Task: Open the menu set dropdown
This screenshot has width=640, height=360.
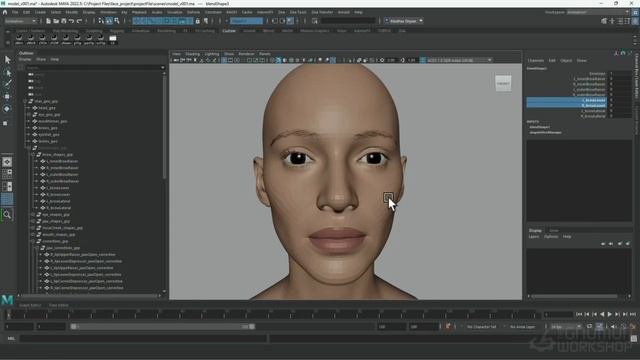Action: 20,21
